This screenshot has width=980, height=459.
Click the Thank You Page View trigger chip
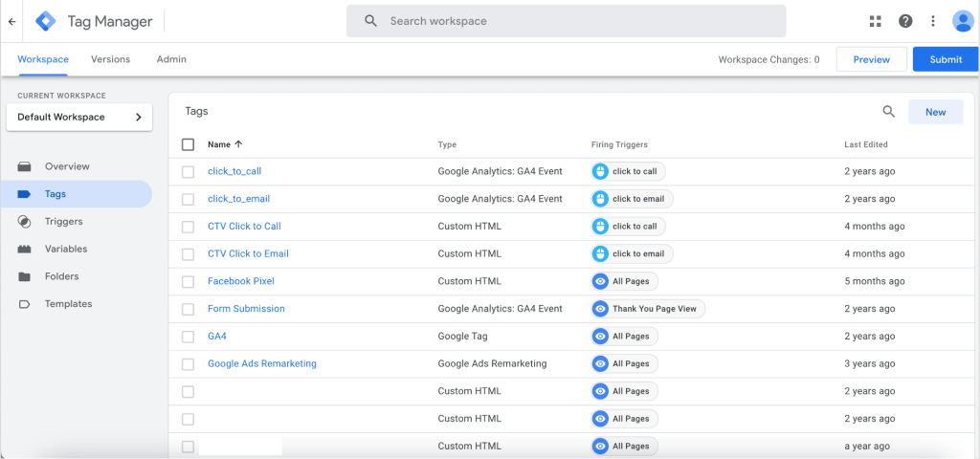pyautogui.click(x=648, y=309)
